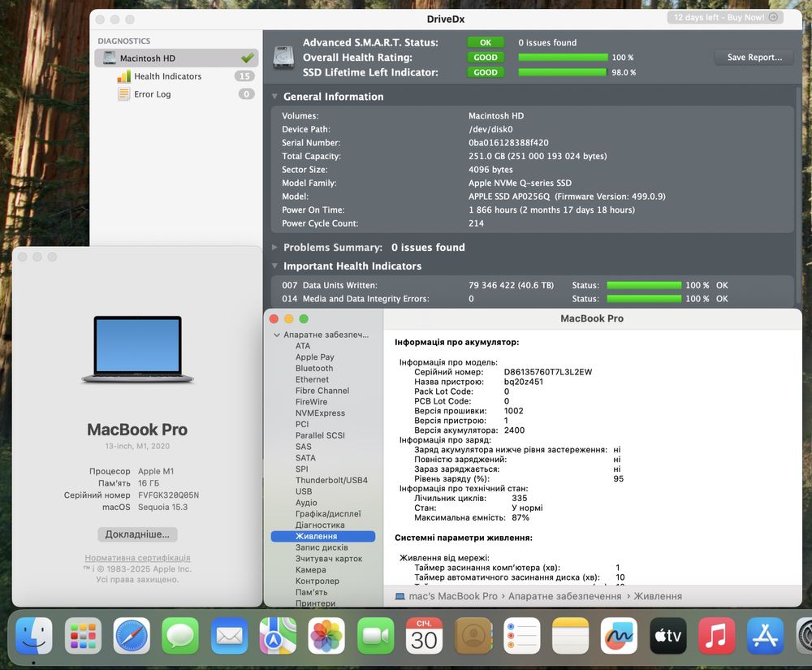The width and height of the screenshot is (812, 670).
Task: Launch Safari from the Dock
Action: tap(132, 635)
